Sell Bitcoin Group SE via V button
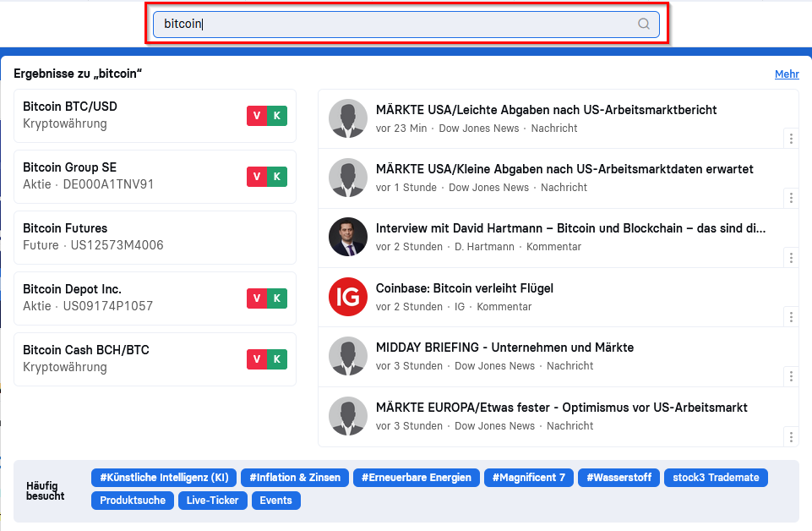 tap(257, 177)
